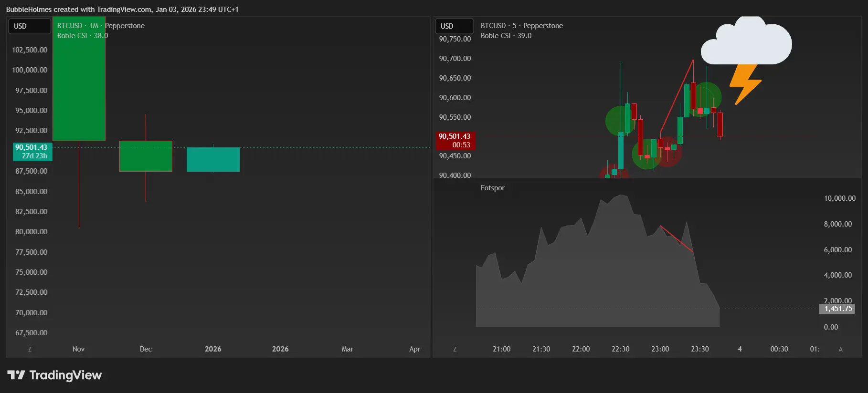Viewport: 868px width, 393px height.
Task: Click the white cloud icon on 5-minute chart
Action: coord(746,41)
